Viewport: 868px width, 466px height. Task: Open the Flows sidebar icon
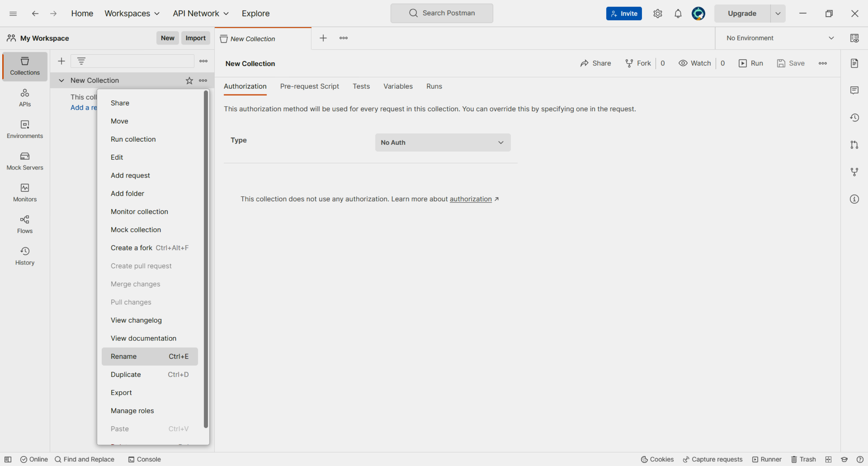click(x=25, y=224)
